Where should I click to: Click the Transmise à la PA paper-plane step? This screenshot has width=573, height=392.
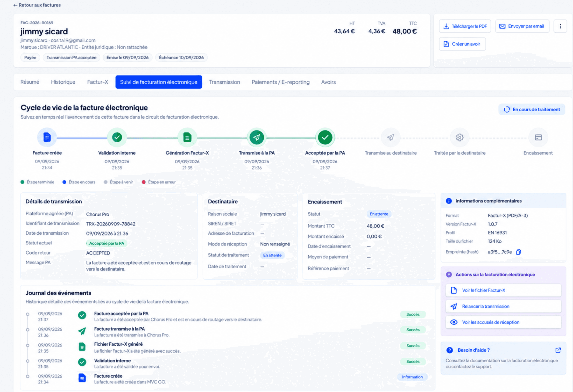257,137
